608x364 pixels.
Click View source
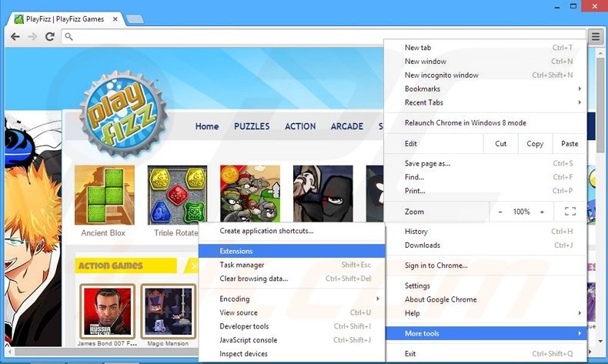292,312
